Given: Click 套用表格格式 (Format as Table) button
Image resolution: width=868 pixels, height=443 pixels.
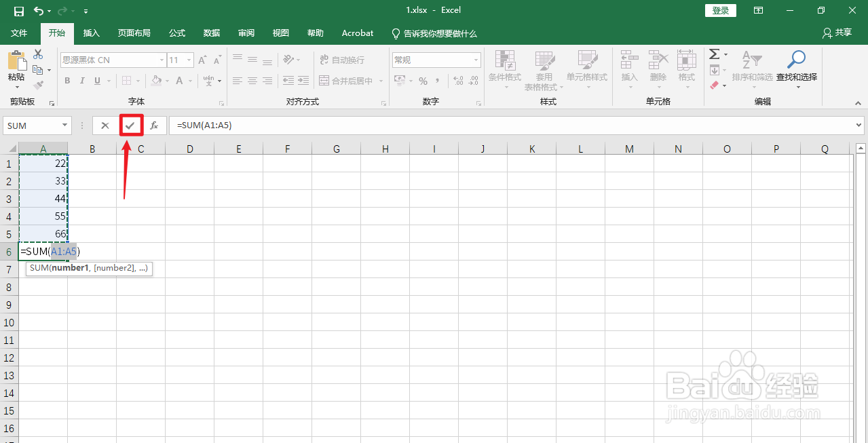Looking at the screenshot, I should point(544,70).
